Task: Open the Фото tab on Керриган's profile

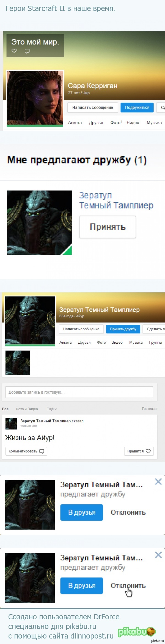Action: (116, 123)
